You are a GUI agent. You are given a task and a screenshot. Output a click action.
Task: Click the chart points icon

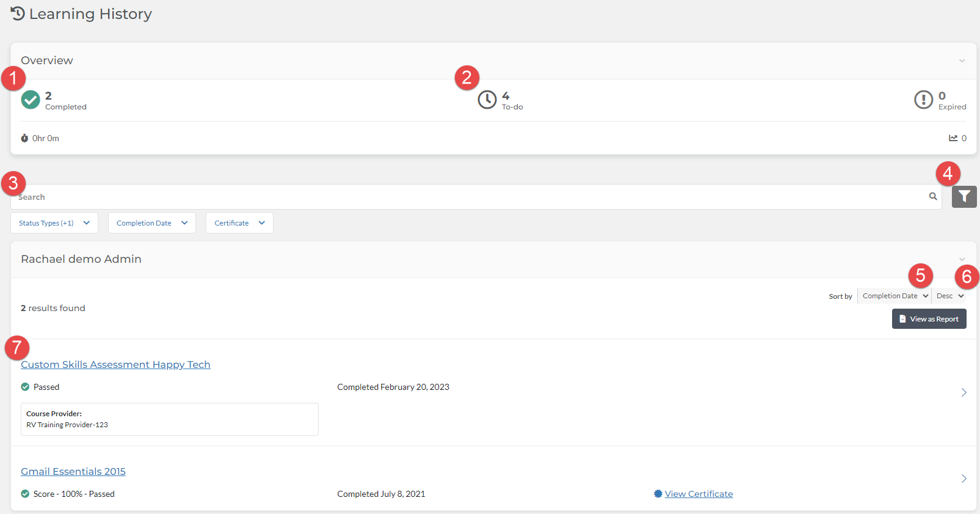coord(953,138)
